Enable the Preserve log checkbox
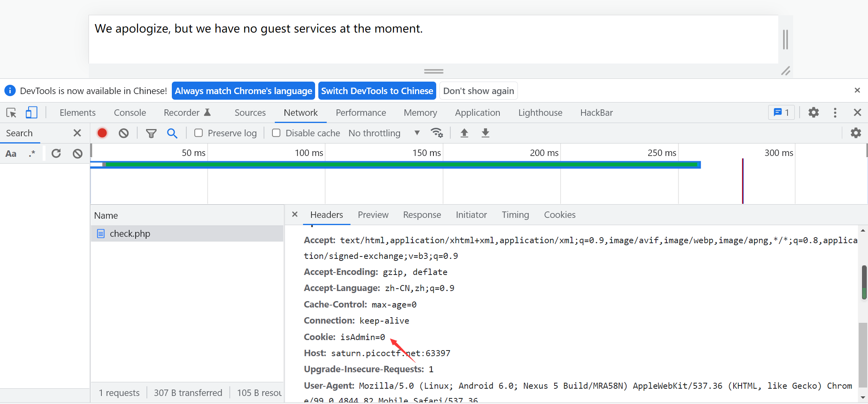 (198, 133)
